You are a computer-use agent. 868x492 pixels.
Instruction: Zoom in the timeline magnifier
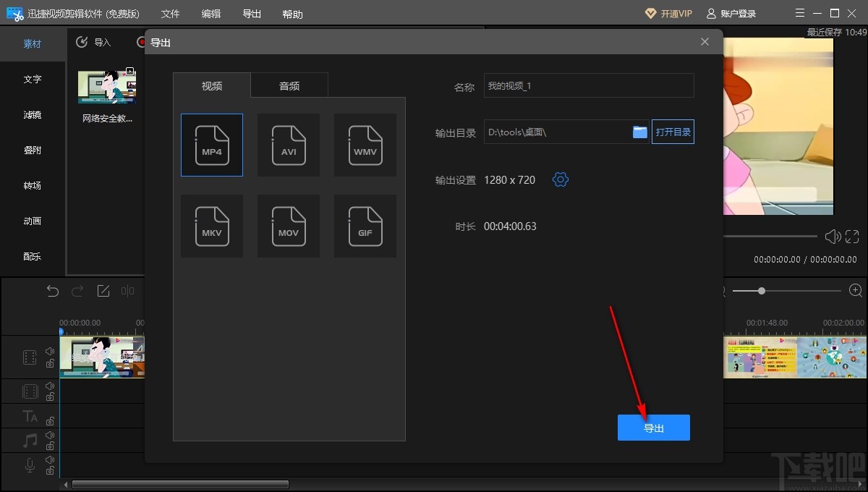click(x=856, y=290)
